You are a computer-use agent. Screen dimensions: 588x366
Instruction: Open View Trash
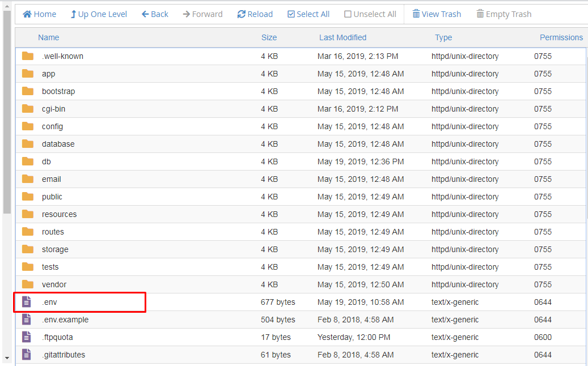[x=437, y=14]
